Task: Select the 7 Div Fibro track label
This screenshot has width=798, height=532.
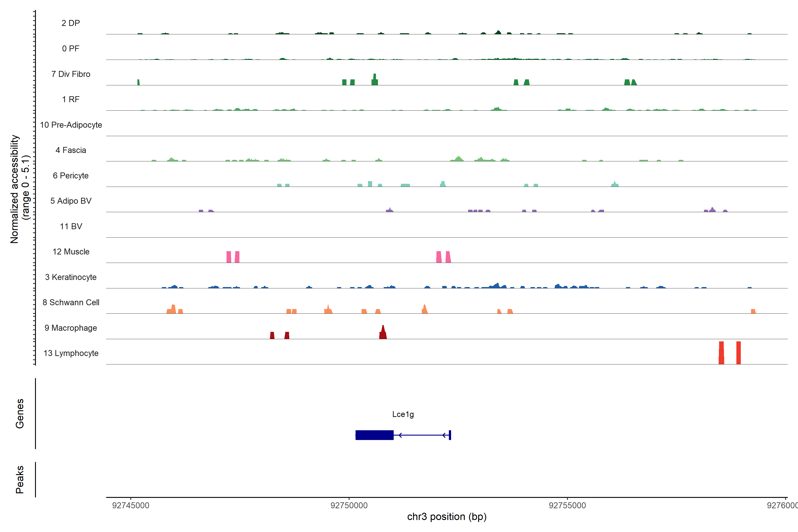Action: coord(70,74)
